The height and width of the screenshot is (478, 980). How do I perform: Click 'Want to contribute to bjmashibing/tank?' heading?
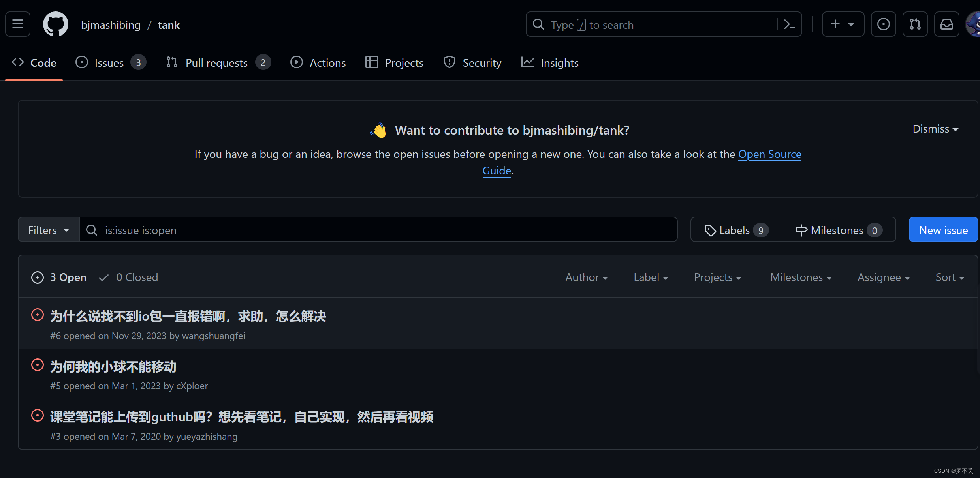click(512, 130)
